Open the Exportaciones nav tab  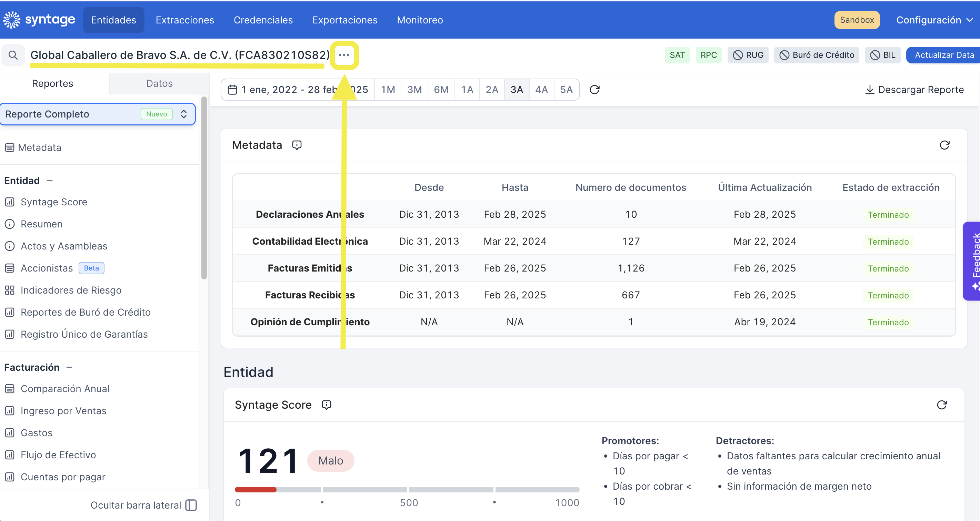coord(345,20)
